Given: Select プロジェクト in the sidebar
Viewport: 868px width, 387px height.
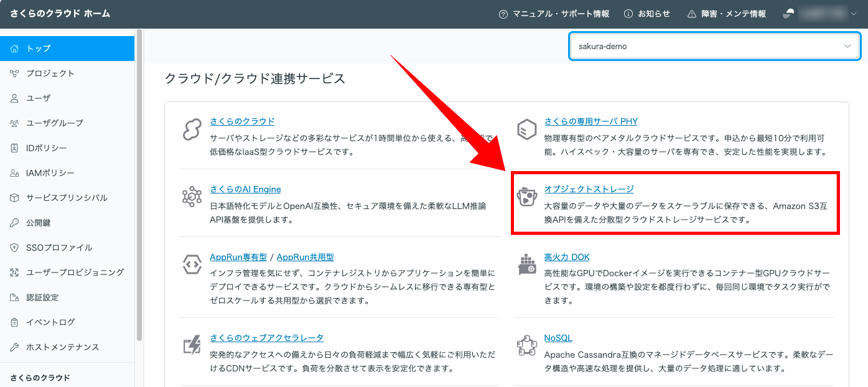Looking at the screenshot, I should [50, 73].
